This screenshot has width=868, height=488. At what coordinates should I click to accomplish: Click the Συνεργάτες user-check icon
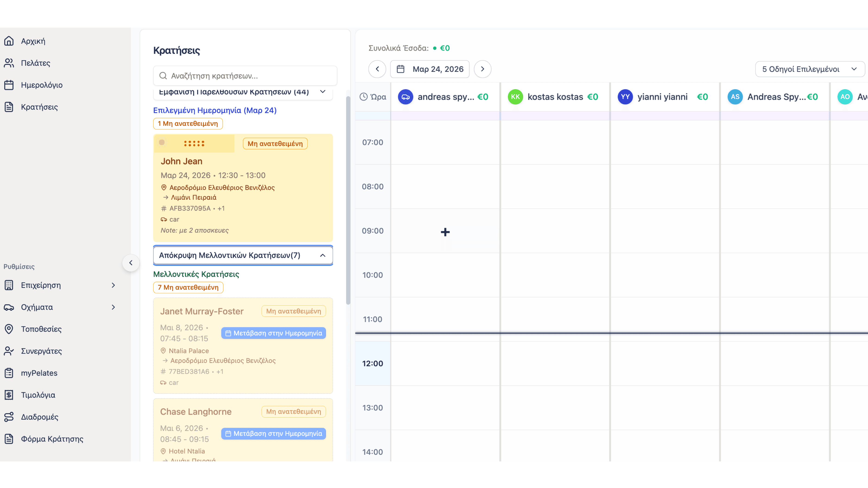(9, 351)
